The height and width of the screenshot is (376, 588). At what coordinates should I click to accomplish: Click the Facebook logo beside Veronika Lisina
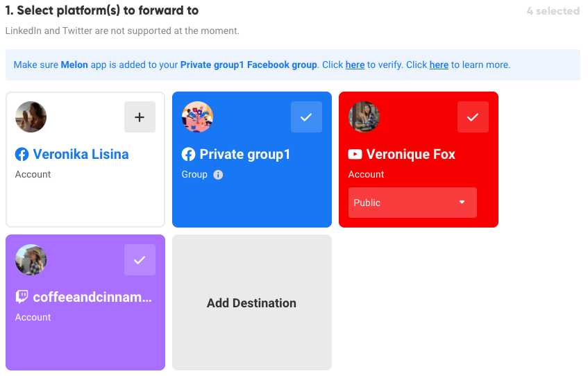[22, 155]
